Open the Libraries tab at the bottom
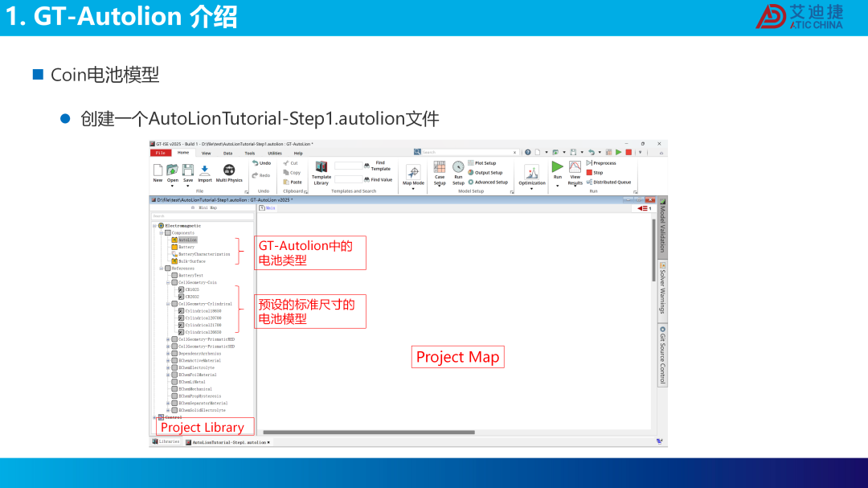 tap(166, 442)
